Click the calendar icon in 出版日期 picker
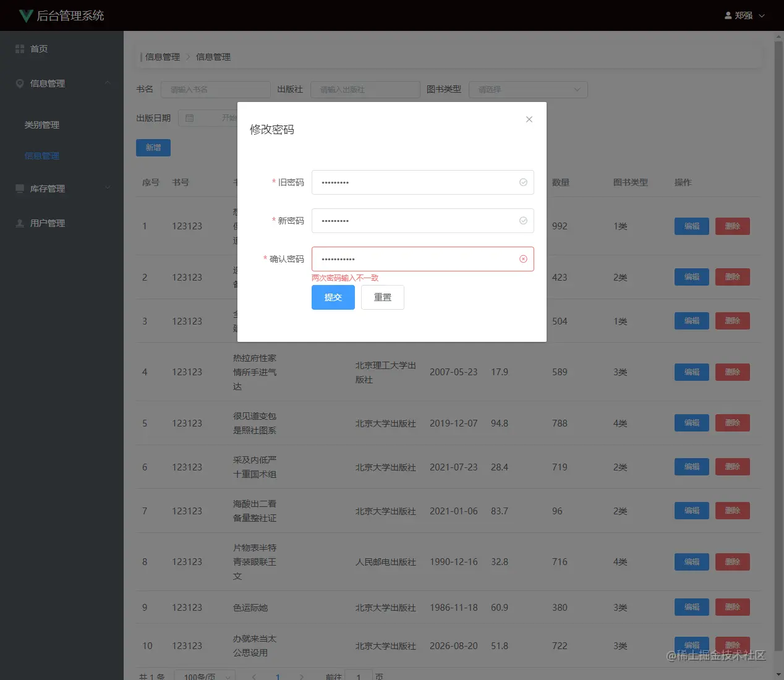Screen dimensions: 784x680 [190, 118]
